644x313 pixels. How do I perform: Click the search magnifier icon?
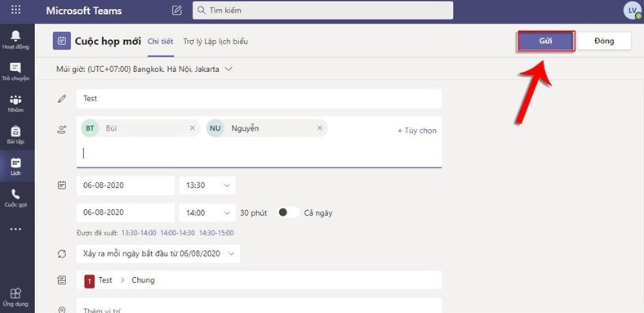202,11
